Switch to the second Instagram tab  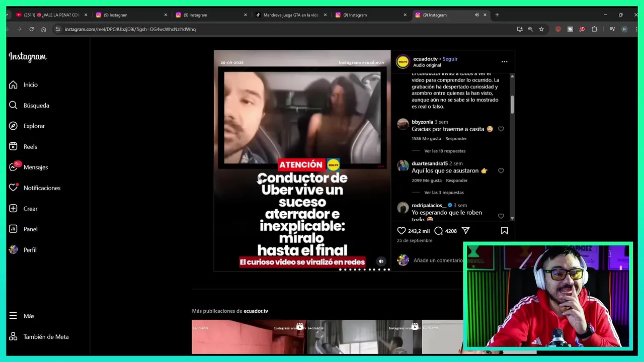click(211, 15)
